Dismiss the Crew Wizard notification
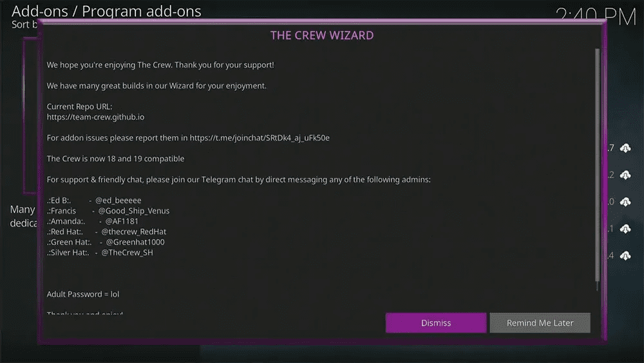The image size is (644, 363). click(436, 323)
